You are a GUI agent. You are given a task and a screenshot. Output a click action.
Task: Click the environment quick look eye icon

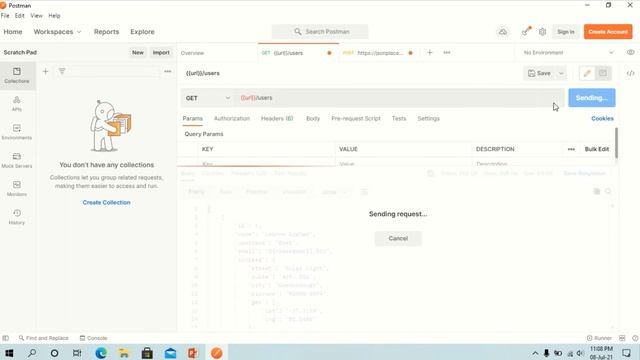631,52
